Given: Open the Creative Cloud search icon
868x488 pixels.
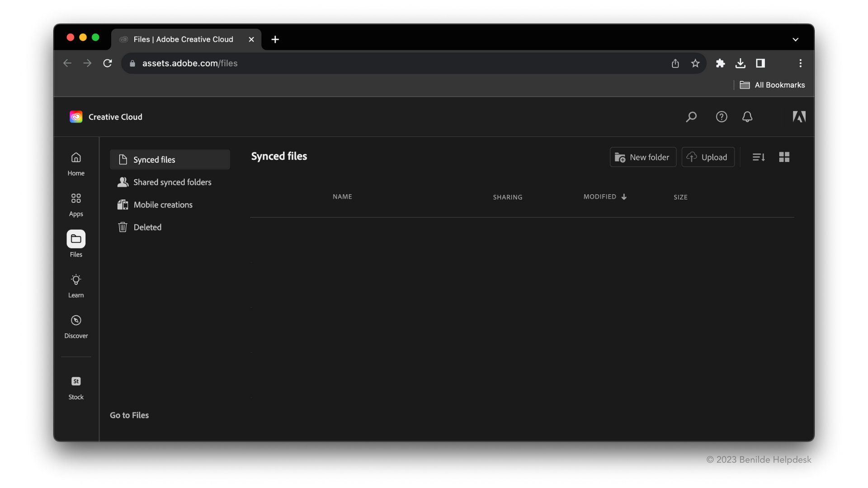Looking at the screenshot, I should 691,117.
